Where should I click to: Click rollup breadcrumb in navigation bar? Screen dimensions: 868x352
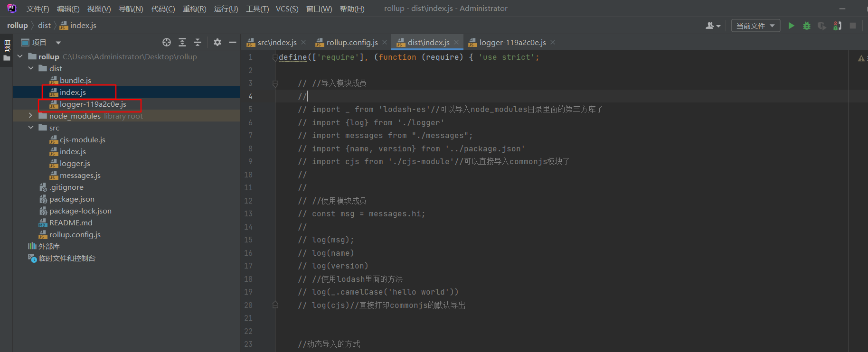(x=17, y=25)
